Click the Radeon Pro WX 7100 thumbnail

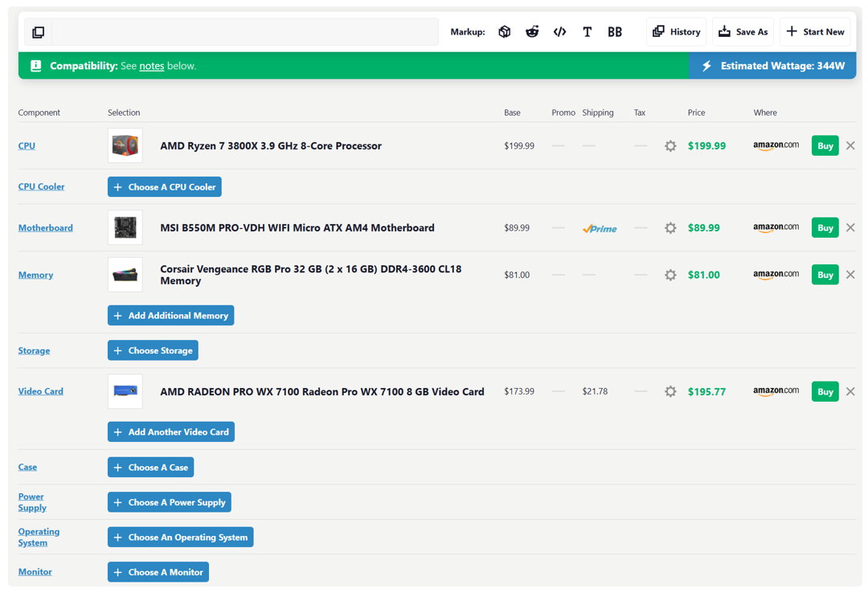(x=125, y=391)
